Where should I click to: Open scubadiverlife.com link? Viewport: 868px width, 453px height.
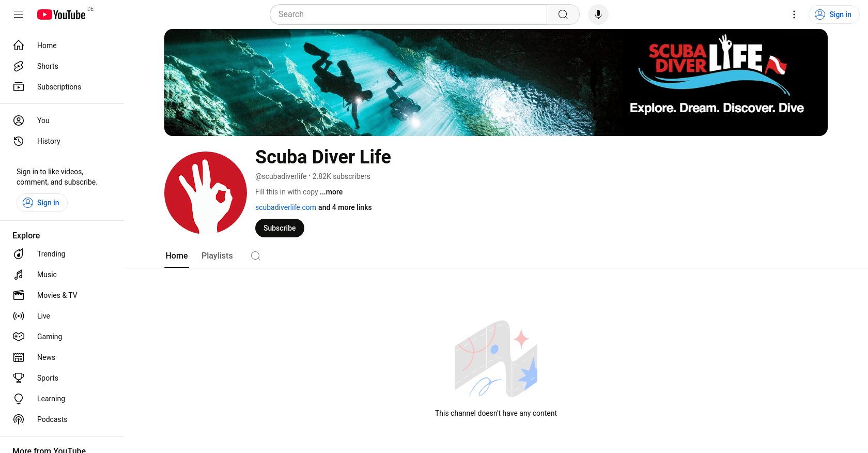[x=285, y=207]
